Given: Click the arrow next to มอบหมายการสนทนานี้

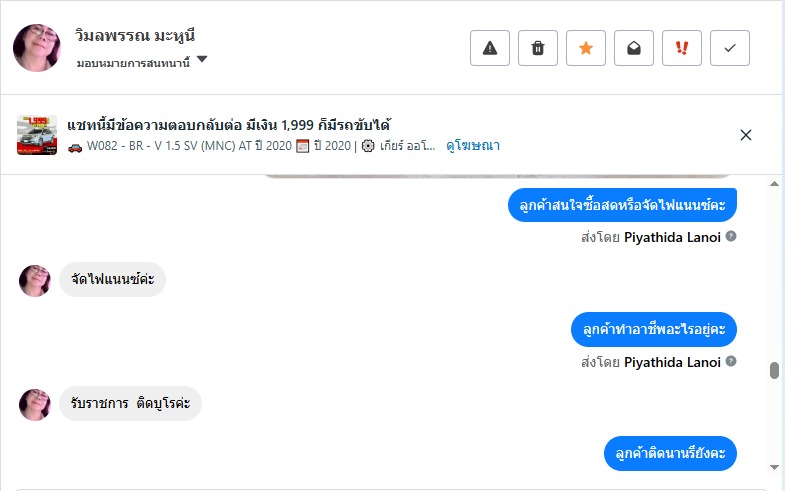Looking at the screenshot, I should [x=202, y=60].
